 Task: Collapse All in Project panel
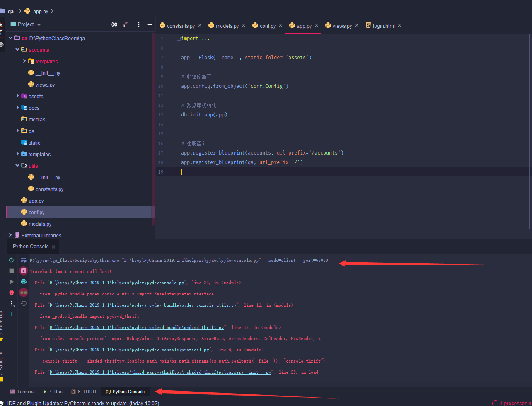pyautogui.click(x=125, y=24)
